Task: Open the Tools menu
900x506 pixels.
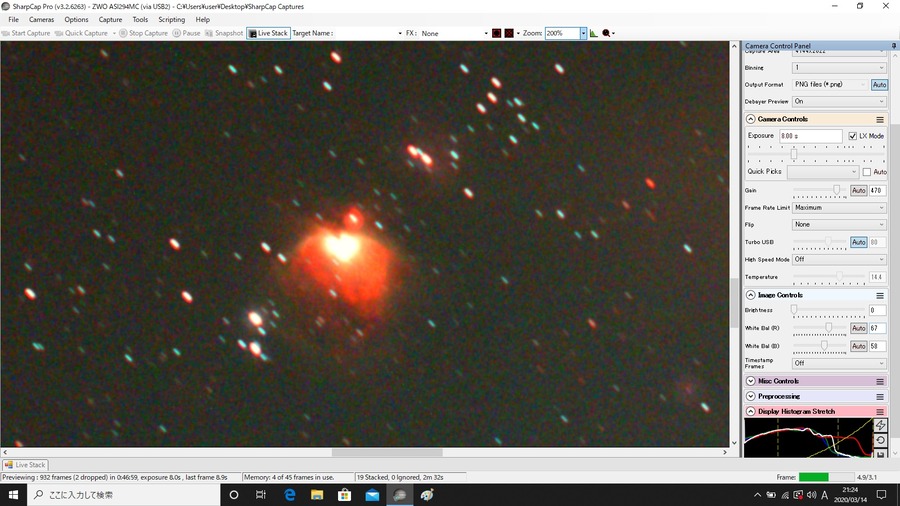Action: (x=140, y=20)
